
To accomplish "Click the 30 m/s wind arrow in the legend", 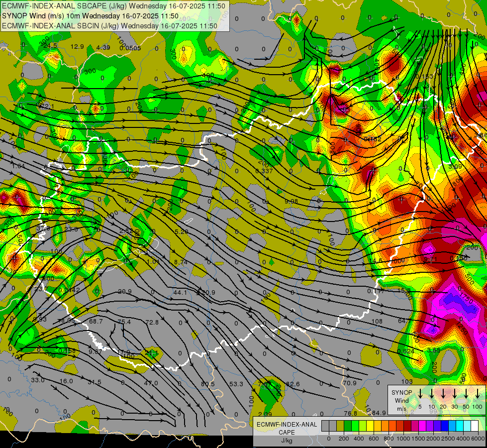I will (x=455, y=393).
